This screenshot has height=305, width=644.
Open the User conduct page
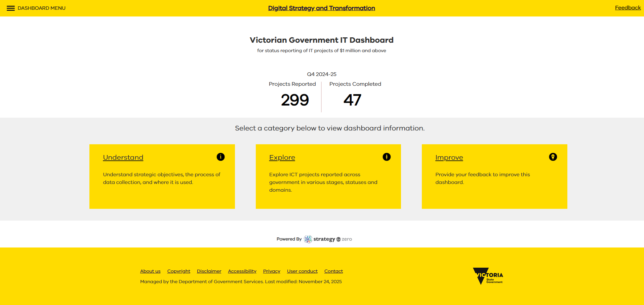coord(302,271)
